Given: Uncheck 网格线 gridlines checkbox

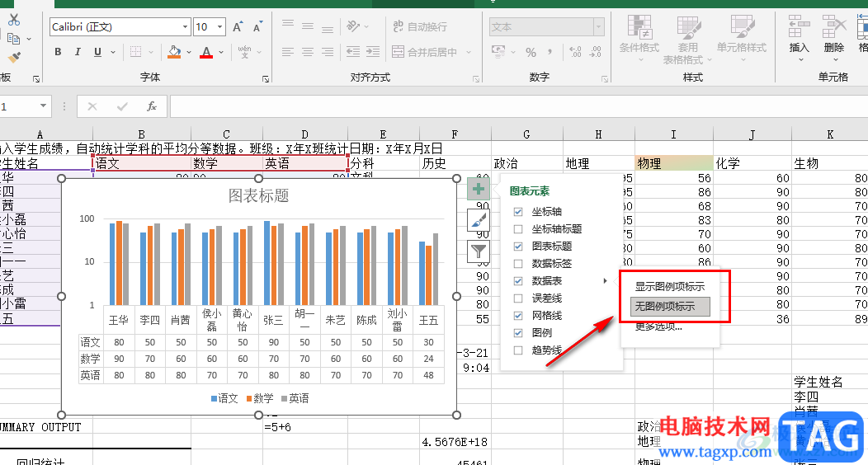Looking at the screenshot, I should point(518,316).
